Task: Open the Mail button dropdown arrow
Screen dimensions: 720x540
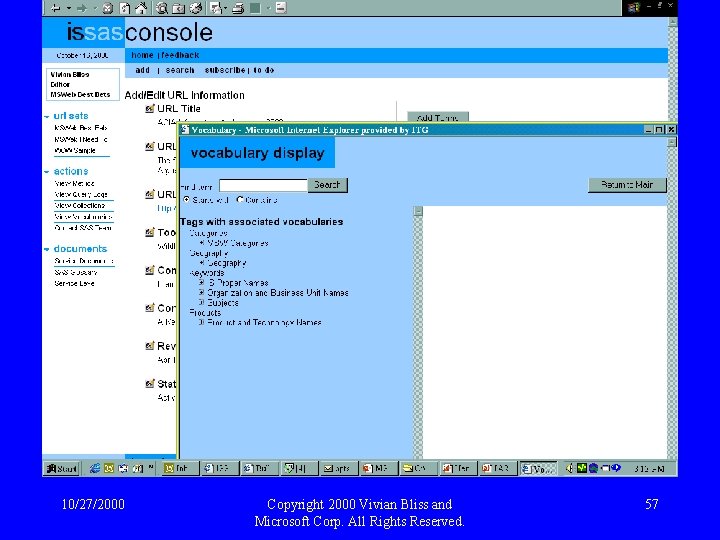Action: [225, 8]
